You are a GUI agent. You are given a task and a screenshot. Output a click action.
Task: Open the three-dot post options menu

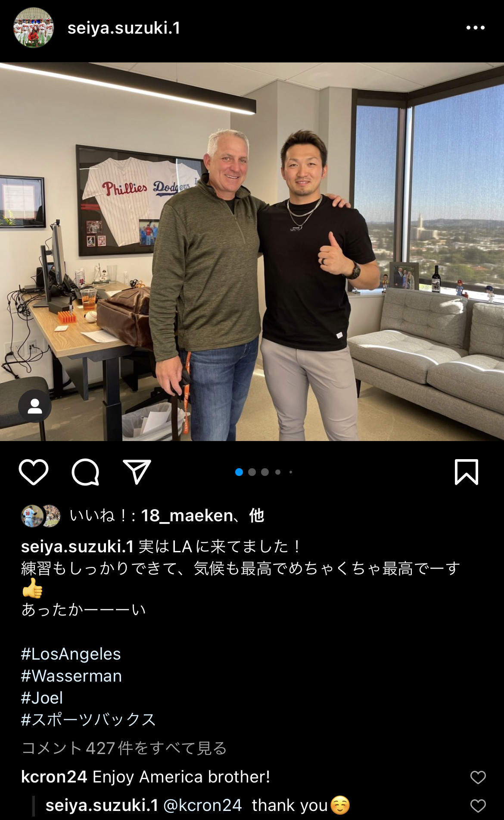pyautogui.click(x=475, y=28)
